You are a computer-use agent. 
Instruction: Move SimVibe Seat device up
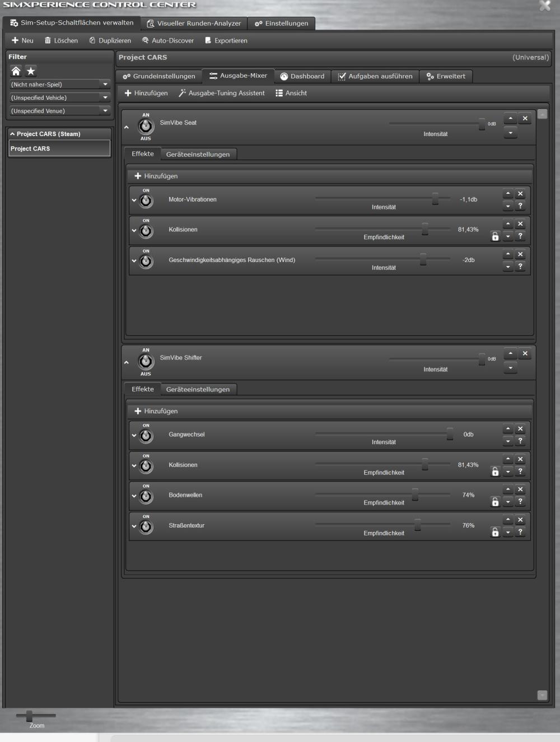tap(510, 118)
